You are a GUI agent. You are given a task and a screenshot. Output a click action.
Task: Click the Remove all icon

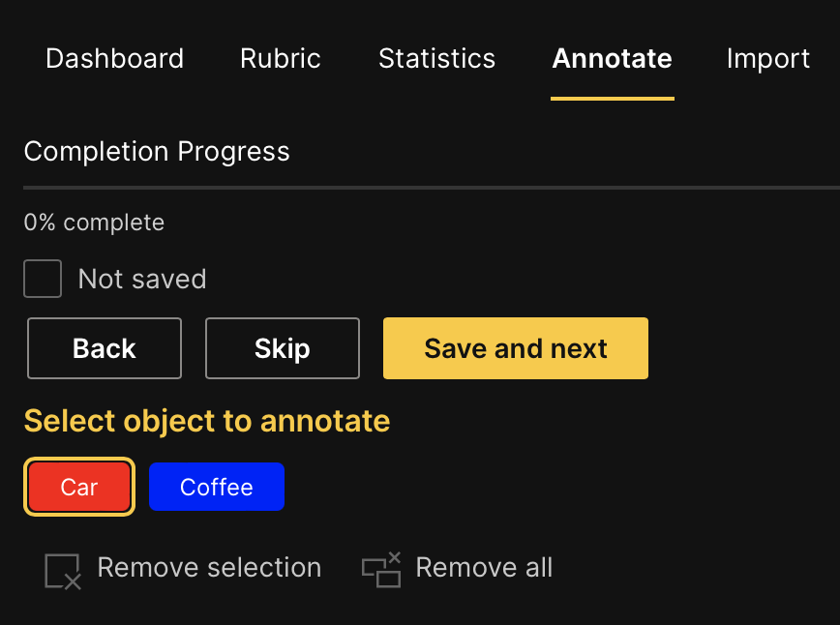(381, 570)
